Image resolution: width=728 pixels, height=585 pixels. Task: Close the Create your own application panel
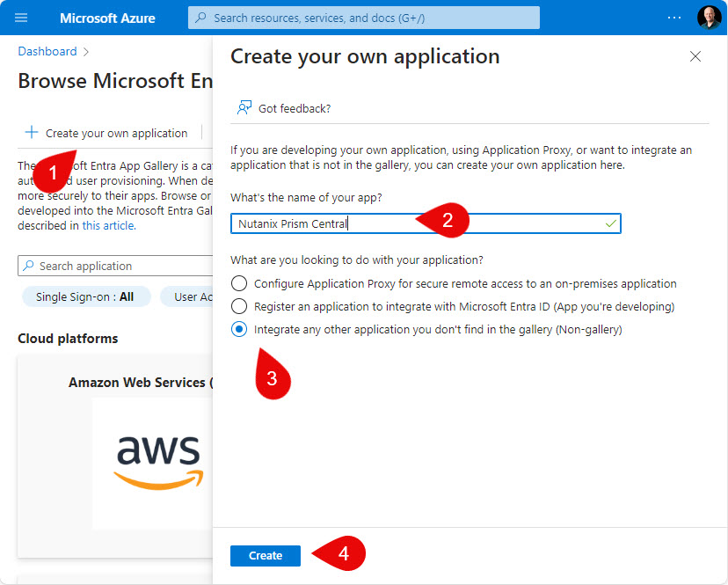695,56
